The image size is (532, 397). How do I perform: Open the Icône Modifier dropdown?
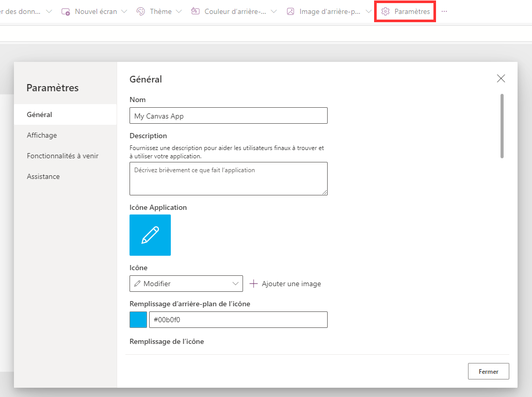186,284
